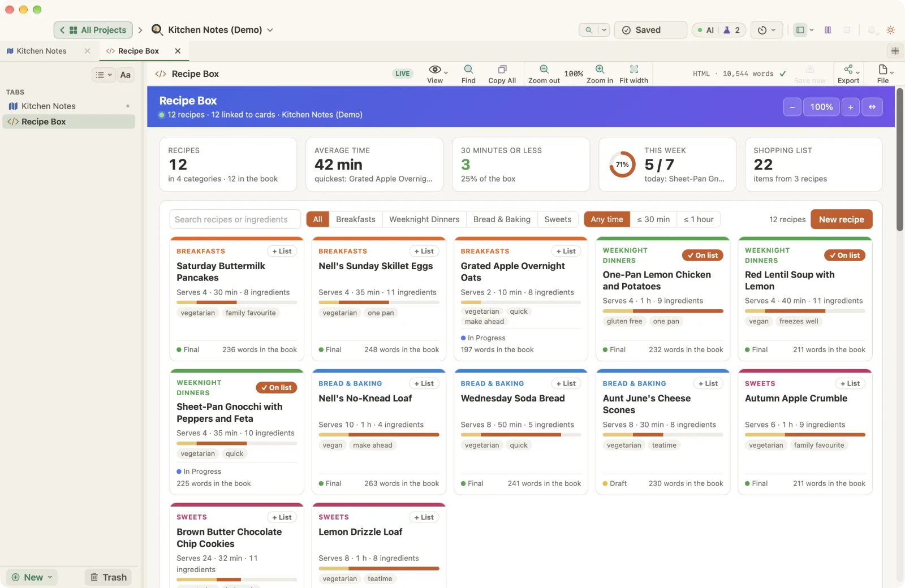Screen dimensions: 905x588
Task: Click the add new tab plus icon
Action: pos(895,51)
